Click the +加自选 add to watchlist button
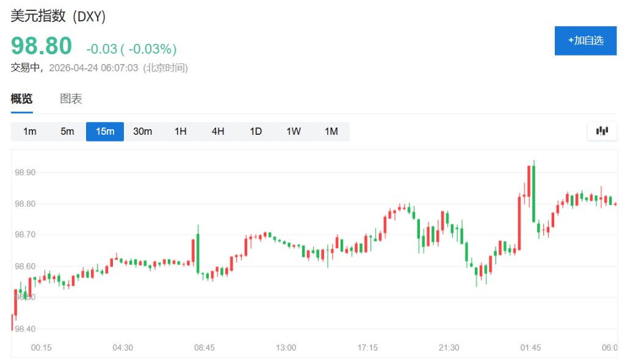Screen dimensions: 625x364 point(585,41)
